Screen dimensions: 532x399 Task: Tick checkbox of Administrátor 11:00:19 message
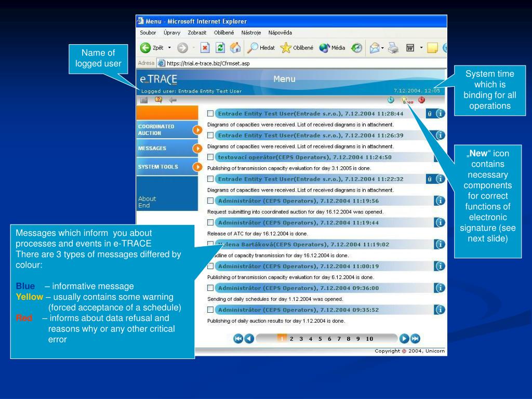[210, 266]
